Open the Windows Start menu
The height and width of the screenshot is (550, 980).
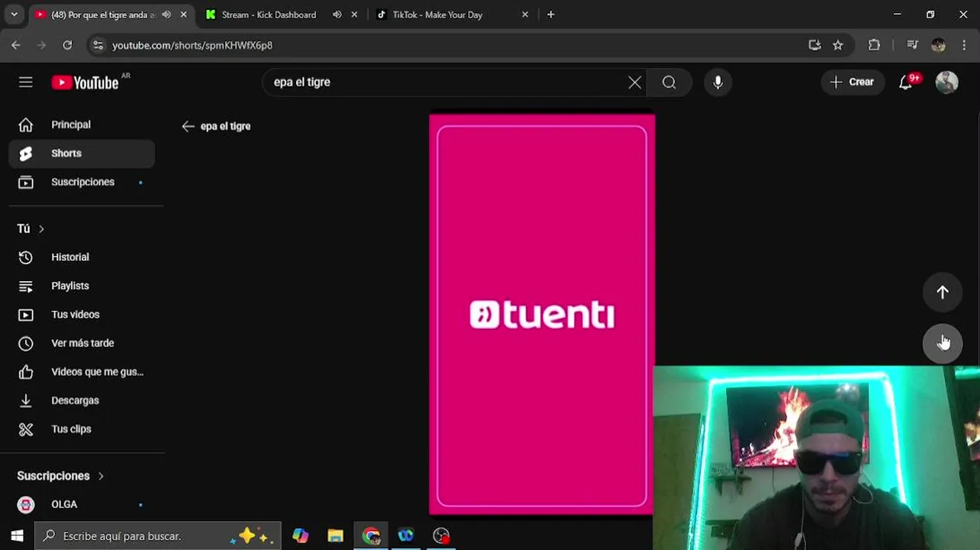pyautogui.click(x=17, y=536)
